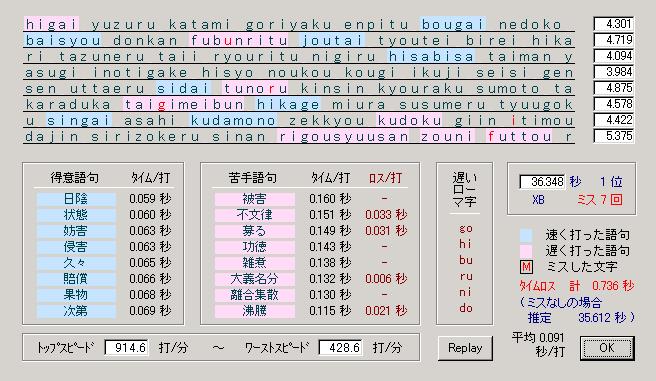Image resolution: width=656 pixels, height=381 pixels.
Task: Click slow romaji entry do
Action: 466,308
